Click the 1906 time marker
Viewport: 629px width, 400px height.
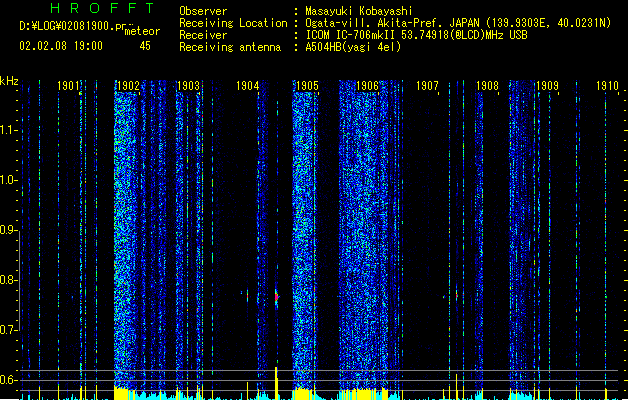point(367,86)
